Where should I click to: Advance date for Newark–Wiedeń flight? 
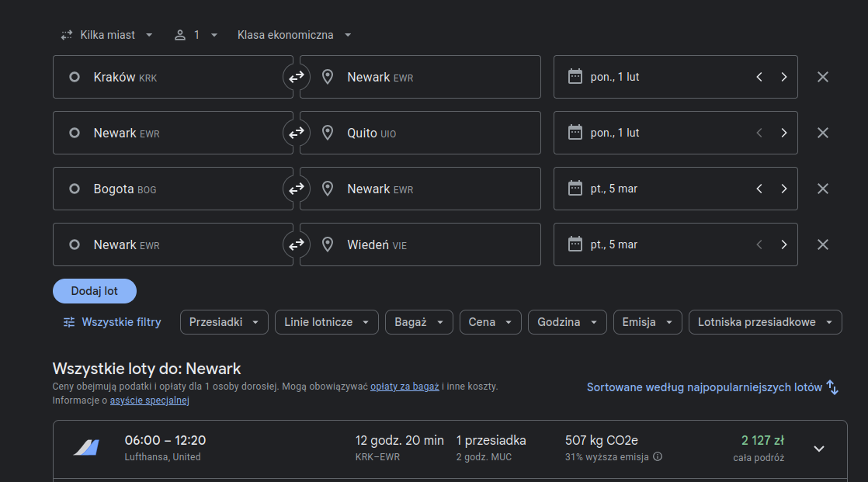[x=784, y=244]
